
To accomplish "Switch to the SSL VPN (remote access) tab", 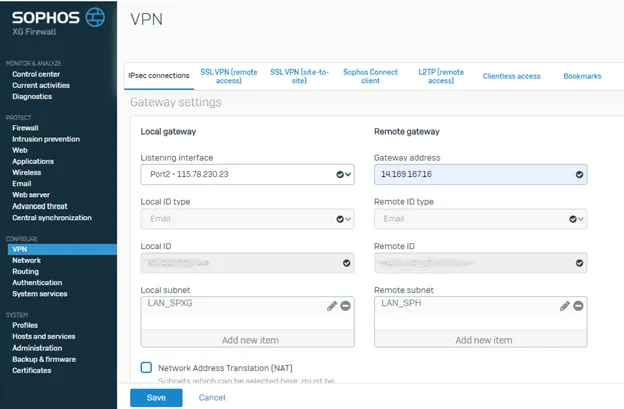I will coord(229,76).
